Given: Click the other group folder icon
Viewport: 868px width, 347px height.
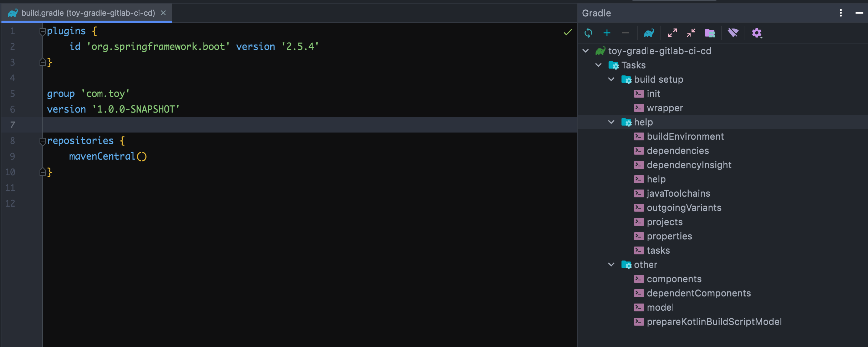Looking at the screenshot, I should (x=626, y=265).
